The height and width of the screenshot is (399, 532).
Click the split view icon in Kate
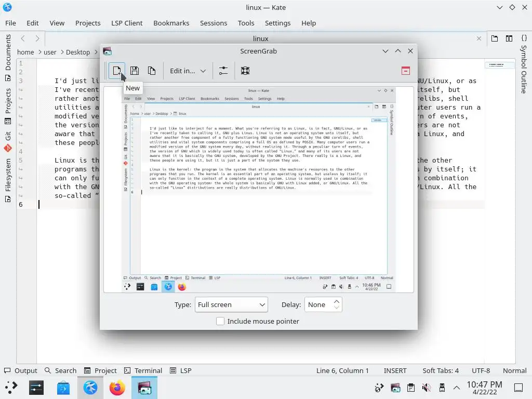coord(509,38)
